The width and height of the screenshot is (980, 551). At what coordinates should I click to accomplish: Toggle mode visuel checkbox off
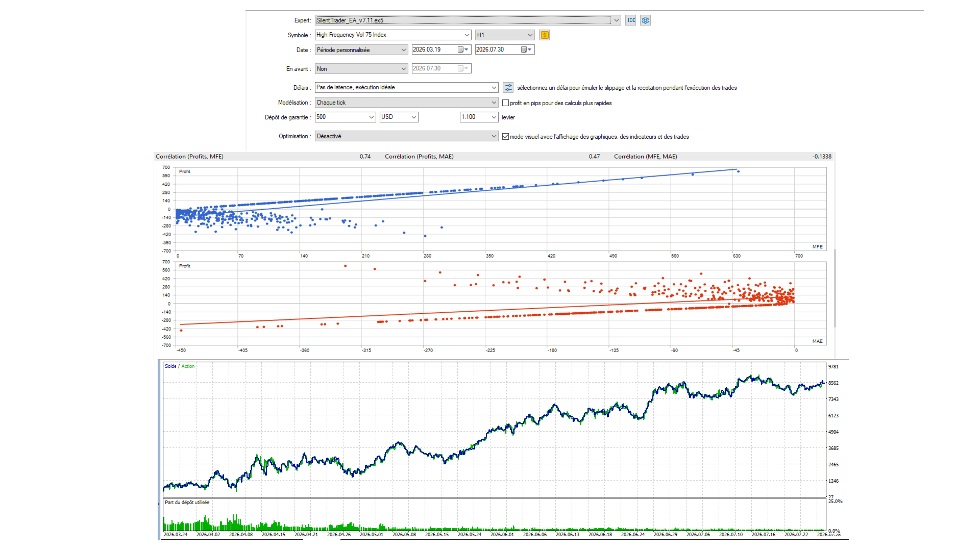point(506,137)
